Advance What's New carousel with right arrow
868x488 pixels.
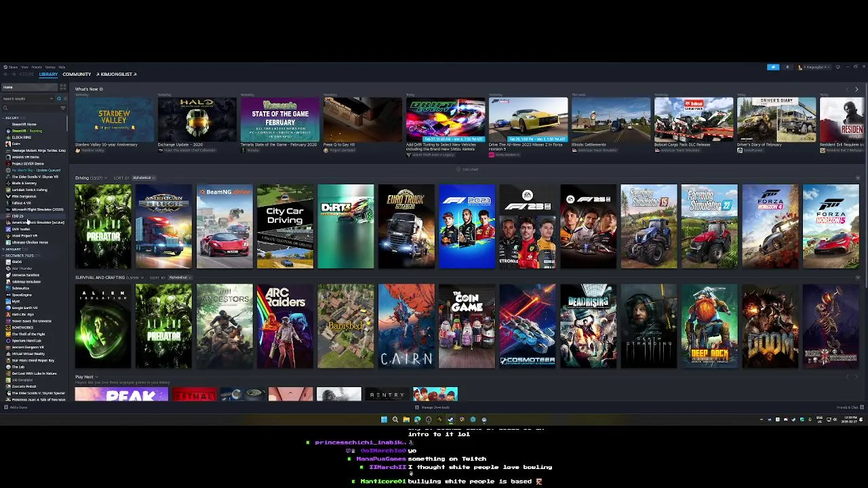click(x=856, y=89)
